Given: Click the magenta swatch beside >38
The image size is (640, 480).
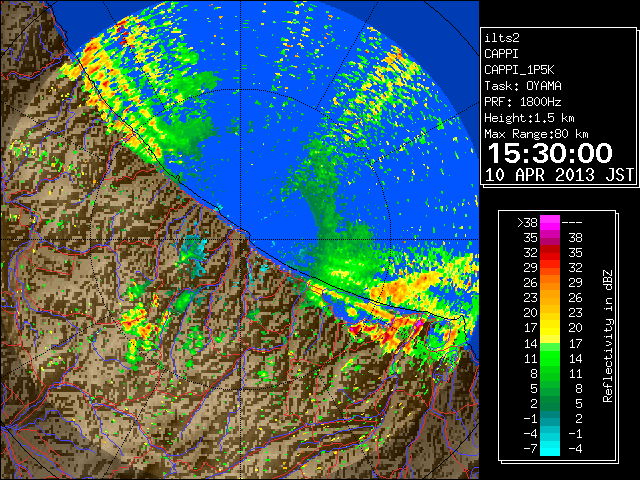Looking at the screenshot, I should click(550, 222).
